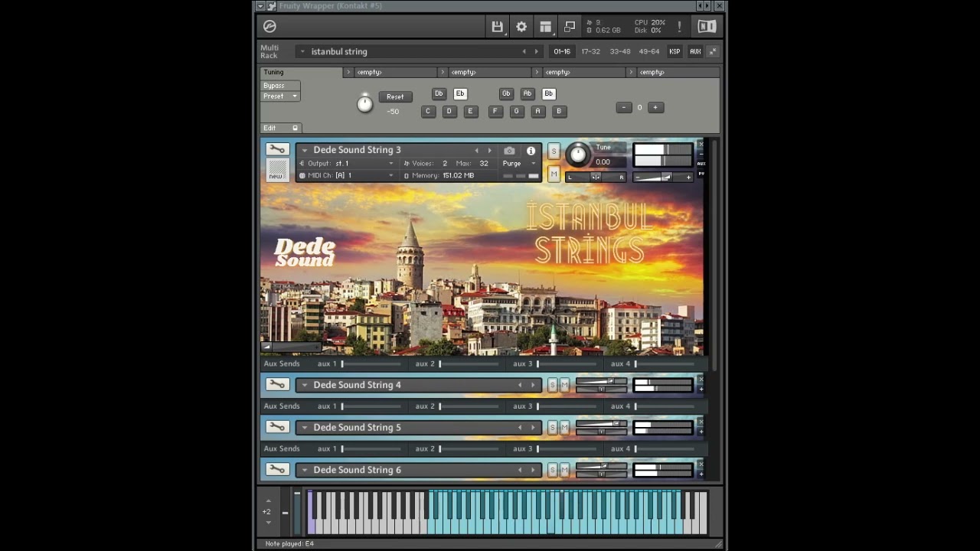Open the Output st.1 dropdown
The width and height of the screenshot is (980, 551).
click(x=346, y=163)
